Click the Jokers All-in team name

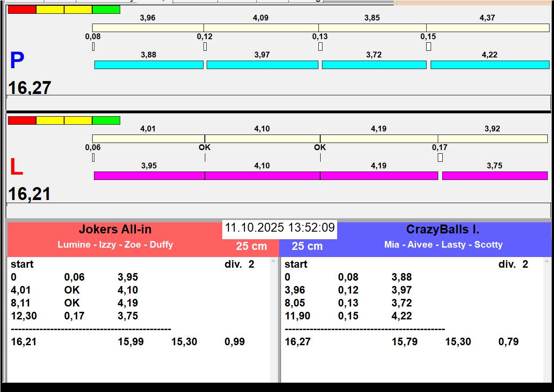click(115, 229)
